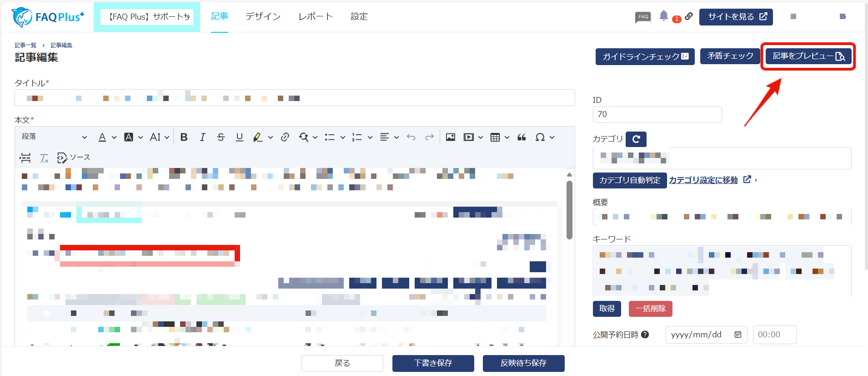Toggle strikethrough formatting
Viewport: 868px width, 376px height.
(x=221, y=137)
